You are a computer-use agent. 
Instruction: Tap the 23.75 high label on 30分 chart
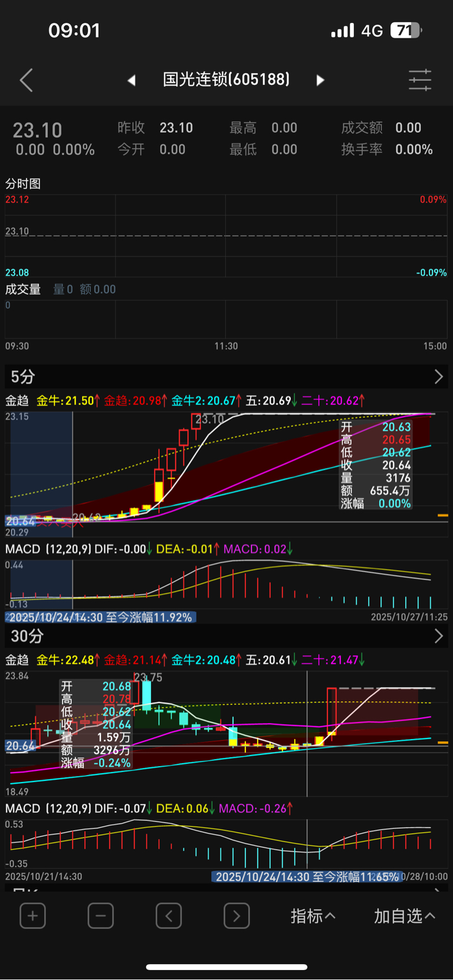pyautogui.click(x=148, y=678)
